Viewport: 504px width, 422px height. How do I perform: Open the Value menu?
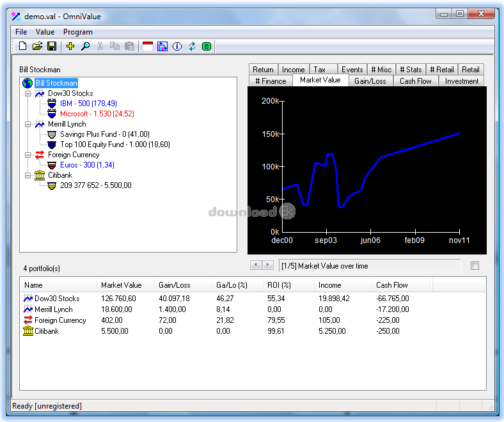point(45,32)
